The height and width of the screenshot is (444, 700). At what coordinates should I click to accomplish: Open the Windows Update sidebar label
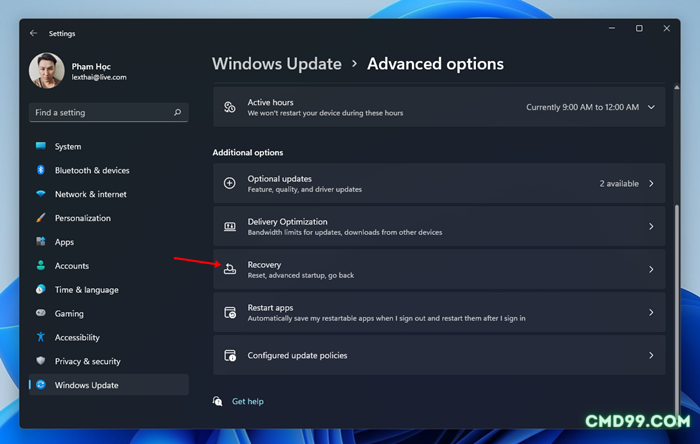click(87, 385)
